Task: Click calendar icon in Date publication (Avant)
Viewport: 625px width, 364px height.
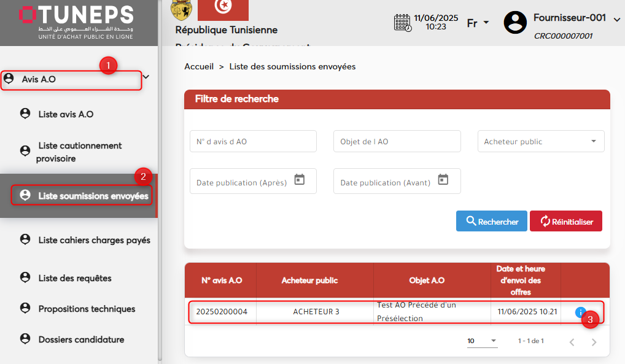Action: pyautogui.click(x=443, y=180)
